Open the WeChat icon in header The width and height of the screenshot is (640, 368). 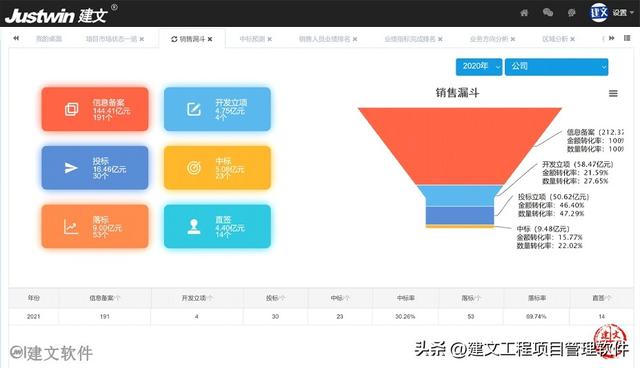coord(548,13)
